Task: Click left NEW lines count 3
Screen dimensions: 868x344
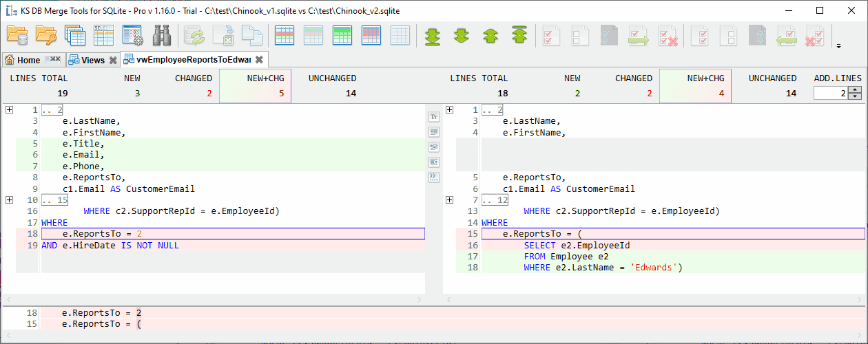Action: (x=137, y=94)
